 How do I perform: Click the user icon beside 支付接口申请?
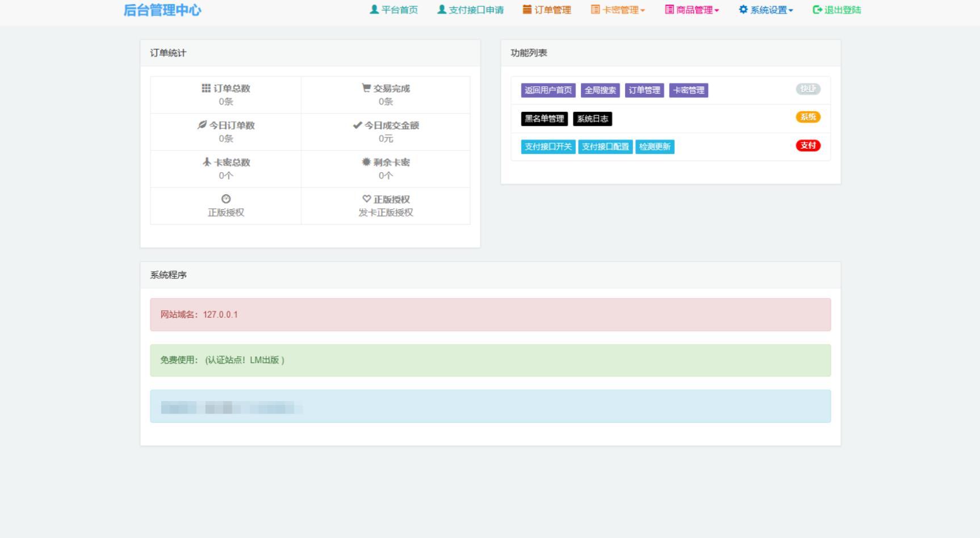click(x=442, y=10)
